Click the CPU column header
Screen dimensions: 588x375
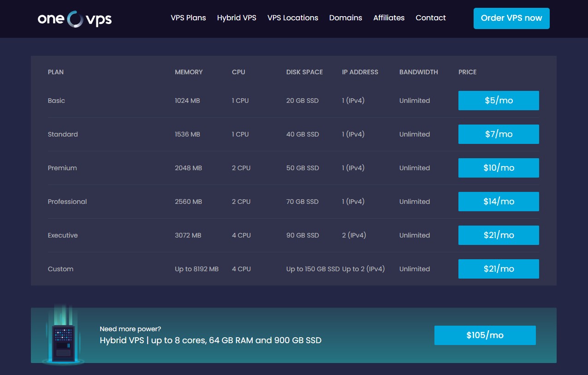coord(238,72)
